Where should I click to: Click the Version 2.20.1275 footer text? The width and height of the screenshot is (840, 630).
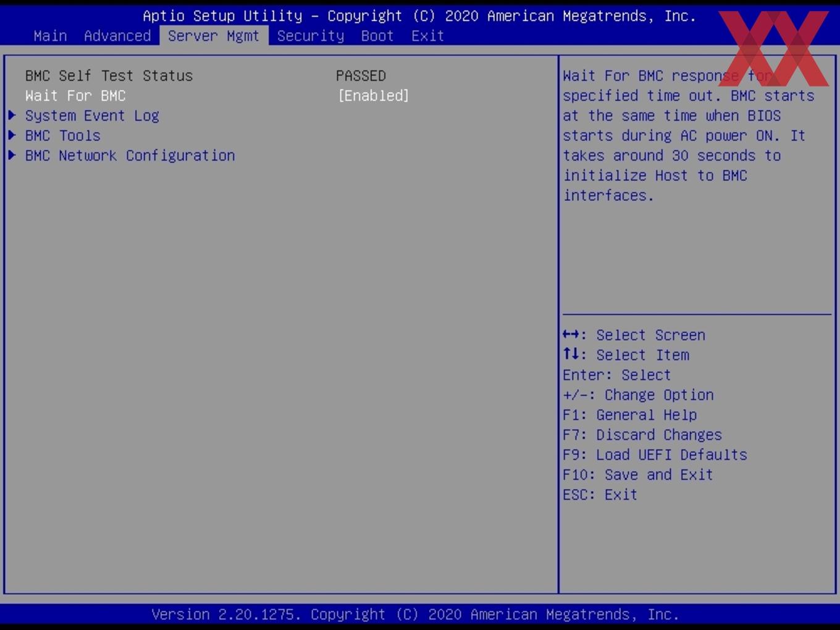[x=415, y=615]
